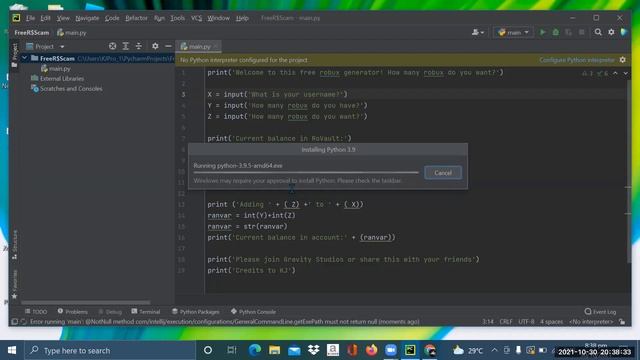Open the Code menu
The image size is (640, 360).
(112, 18)
